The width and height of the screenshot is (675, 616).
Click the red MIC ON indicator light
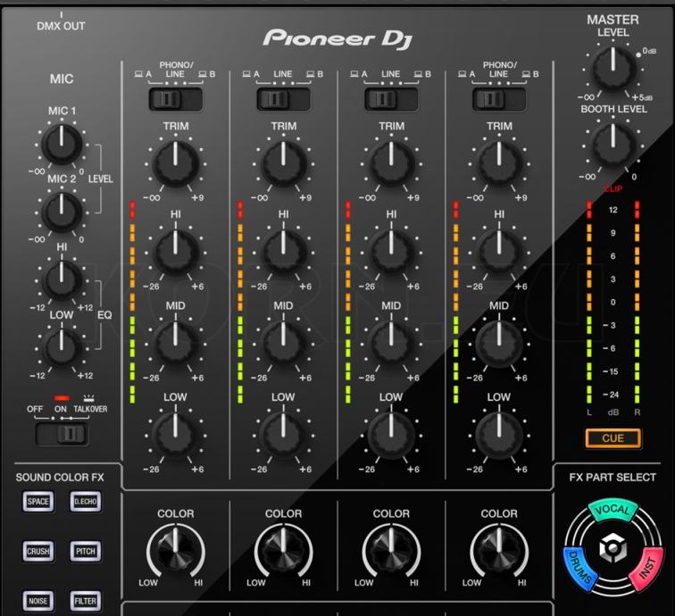62,398
